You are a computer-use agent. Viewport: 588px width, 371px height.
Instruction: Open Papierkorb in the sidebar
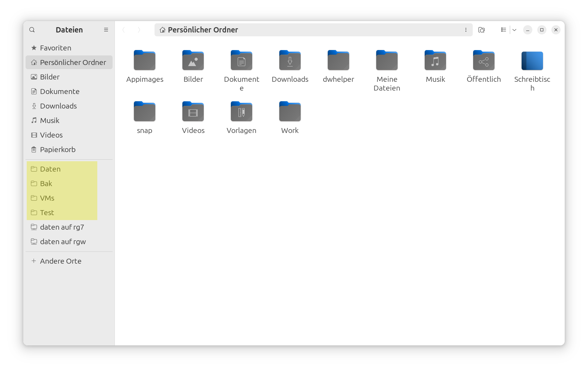tap(69, 149)
